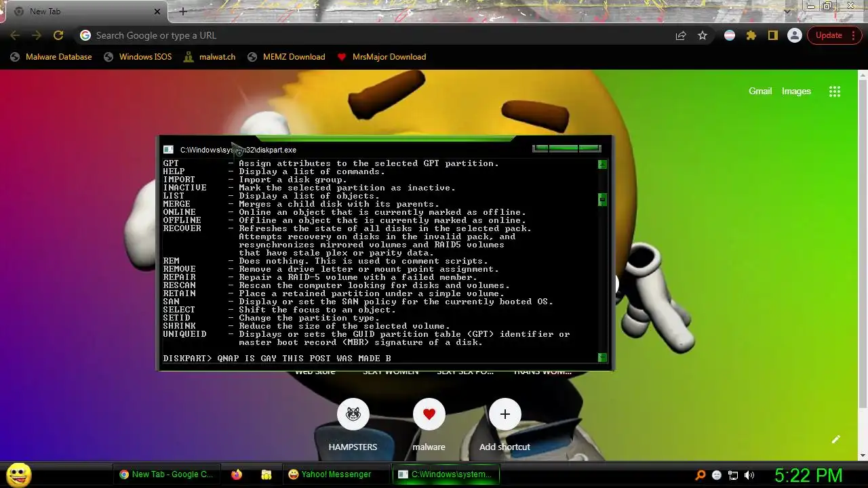The height and width of the screenshot is (488, 868).
Task: Open a new tab with the plus button
Action: pyautogui.click(x=182, y=12)
